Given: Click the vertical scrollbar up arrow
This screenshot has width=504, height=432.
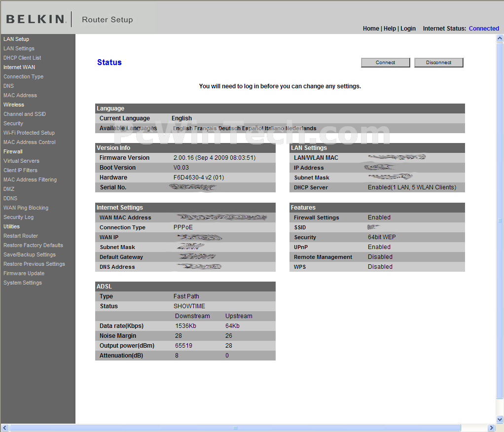Looking at the screenshot, I should click(x=500, y=38).
